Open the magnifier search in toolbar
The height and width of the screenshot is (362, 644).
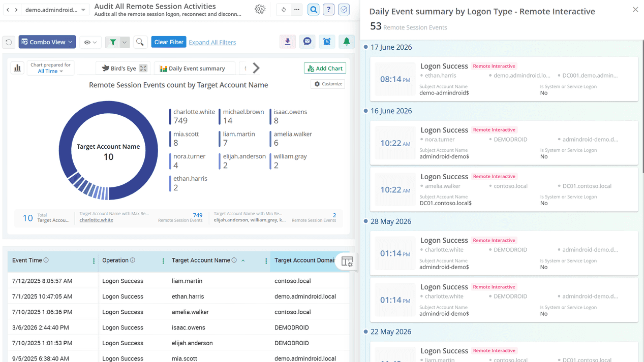pyautogui.click(x=140, y=42)
